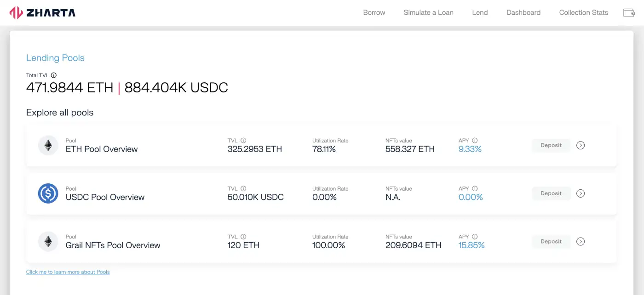Expand Grail NFTs Pool arrow button

coord(581,242)
